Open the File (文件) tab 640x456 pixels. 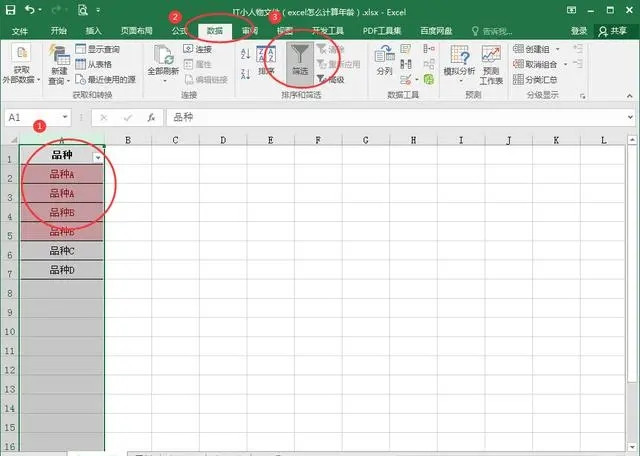(19, 31)
